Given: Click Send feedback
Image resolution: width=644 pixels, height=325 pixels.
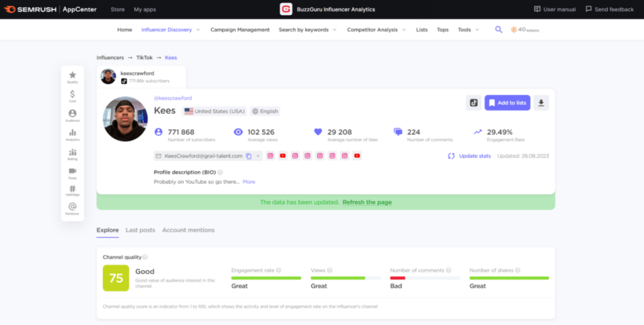Looking at the screenshot, I should [609, 9].
